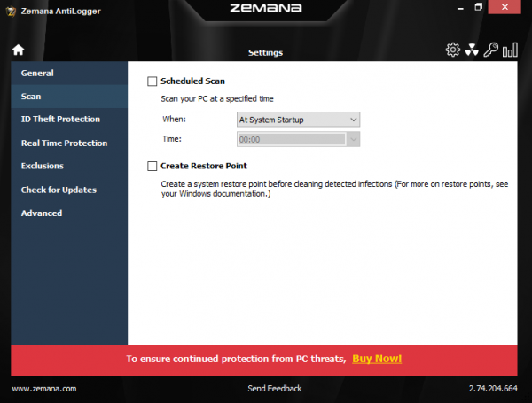
Task: Click the Send Feedback link
Action: pos(275,389)
